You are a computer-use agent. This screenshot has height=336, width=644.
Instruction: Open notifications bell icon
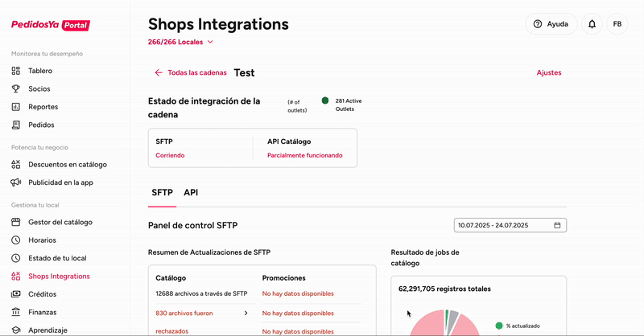point(592,24)
